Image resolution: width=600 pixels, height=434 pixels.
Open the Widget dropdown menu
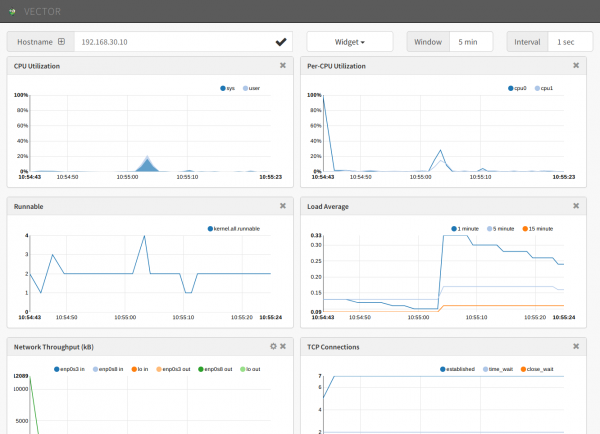[350, 42]
